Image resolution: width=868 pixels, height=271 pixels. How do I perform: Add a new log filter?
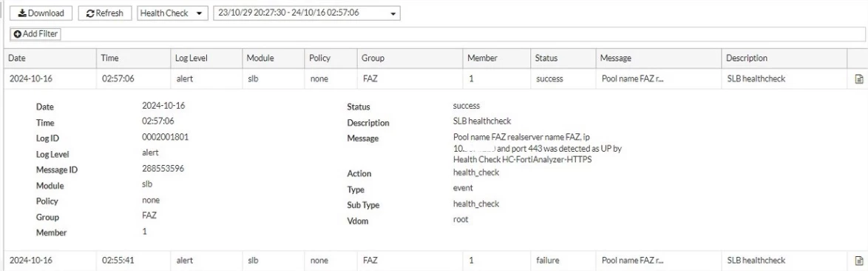point(36,34)
